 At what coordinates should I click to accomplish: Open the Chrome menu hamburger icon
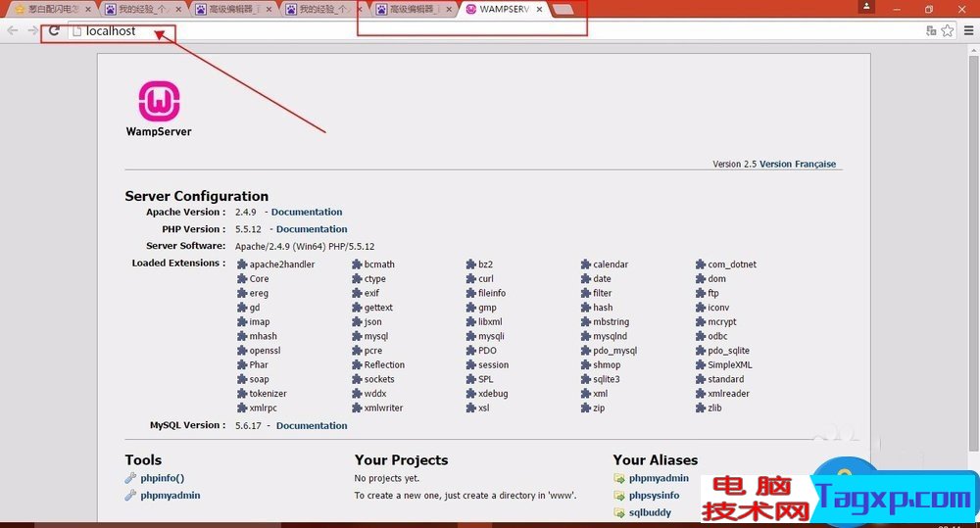point(969,30)
